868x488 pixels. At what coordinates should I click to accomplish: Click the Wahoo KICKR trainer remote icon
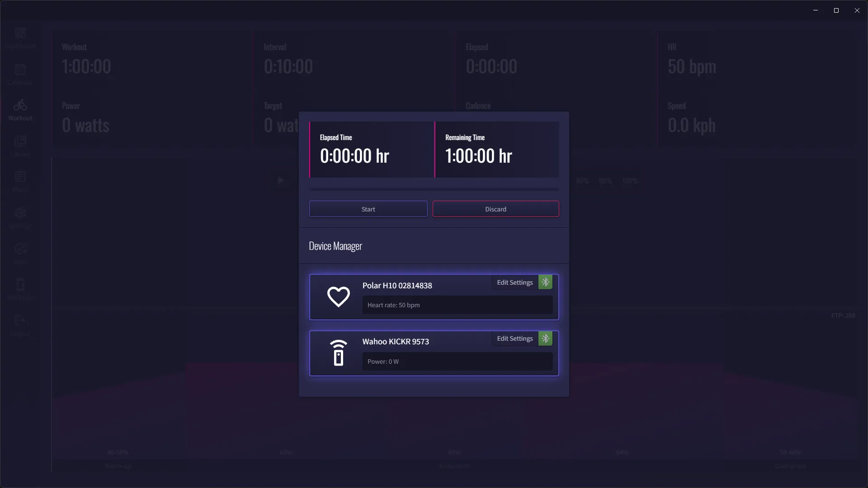click(x=338, y=353)
